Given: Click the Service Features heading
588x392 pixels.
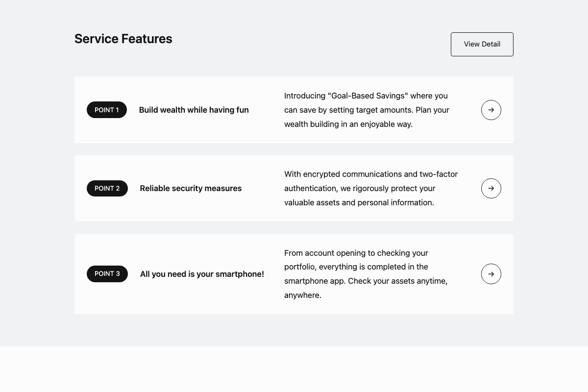Looking at the screenshot, I should (x=123, y=39).
